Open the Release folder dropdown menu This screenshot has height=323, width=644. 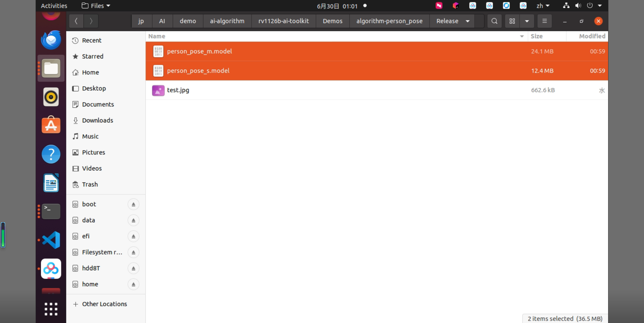(467, 21)
